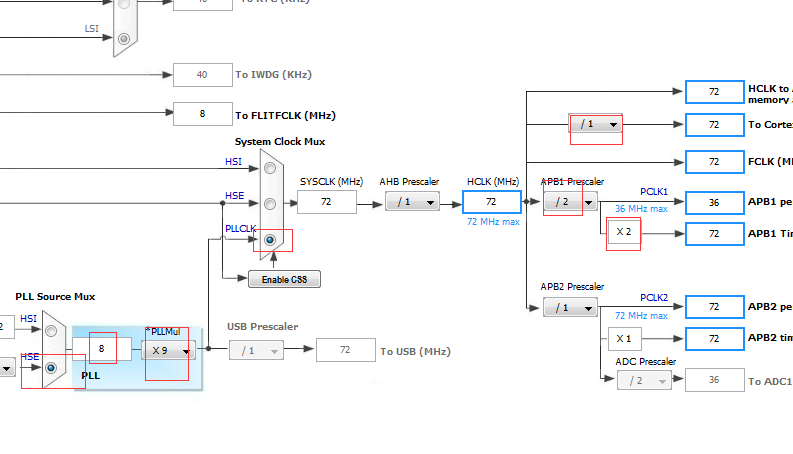Click the APB2 timer clocks value 72
The image size is (793, 454).
pos(715,339)
